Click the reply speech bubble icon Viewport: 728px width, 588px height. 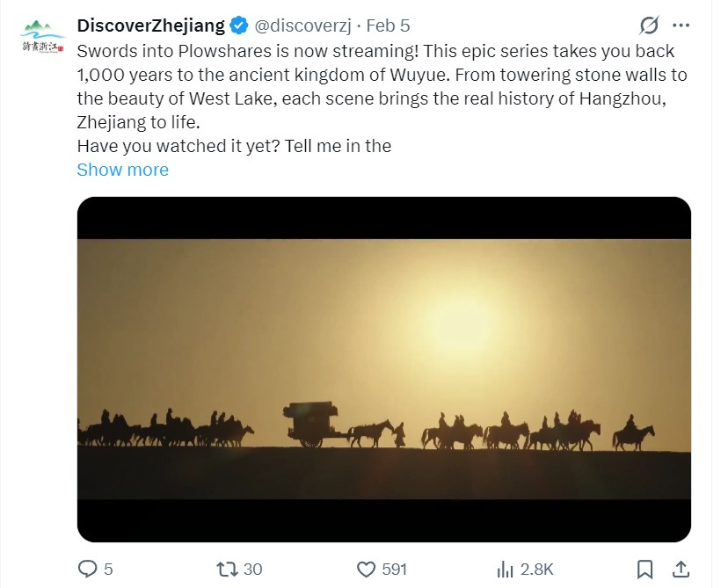(87, 569)
